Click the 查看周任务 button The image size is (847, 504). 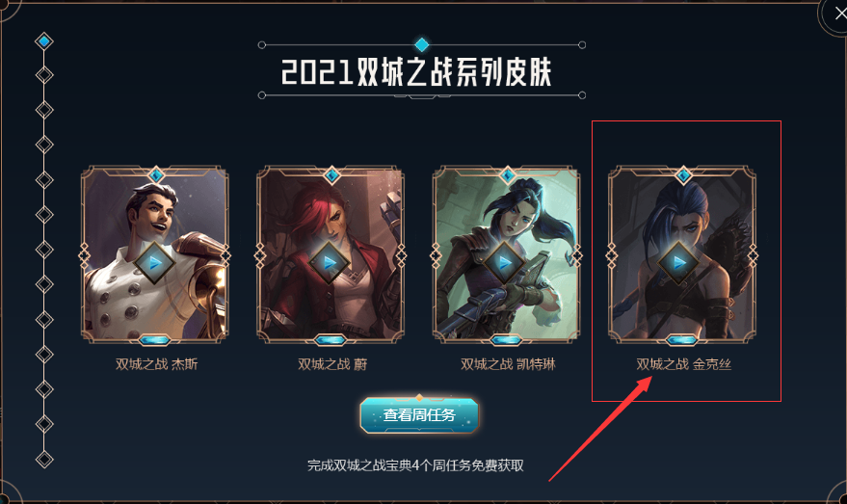click(419, 415)
